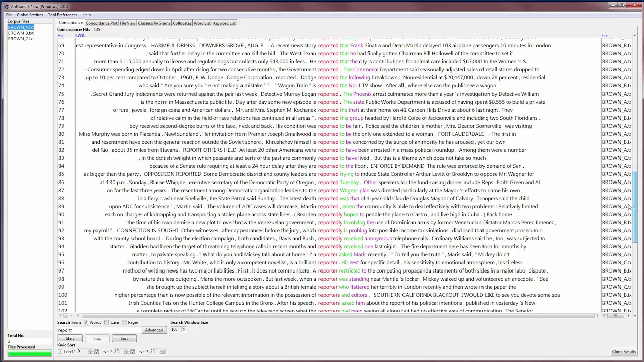Click the Files Processed progress bar
Image resolution: width=644 pixels, height=362 pixels.
29,354
